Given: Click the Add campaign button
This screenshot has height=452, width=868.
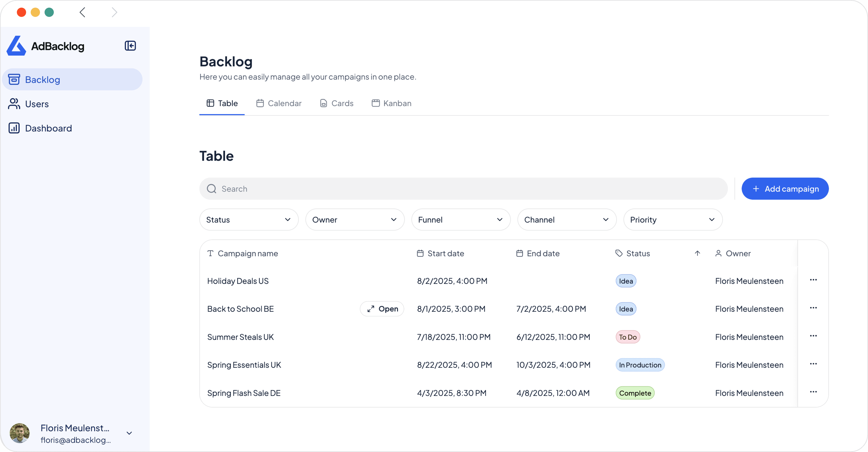Looking at the screenshot, I should 785,189.
